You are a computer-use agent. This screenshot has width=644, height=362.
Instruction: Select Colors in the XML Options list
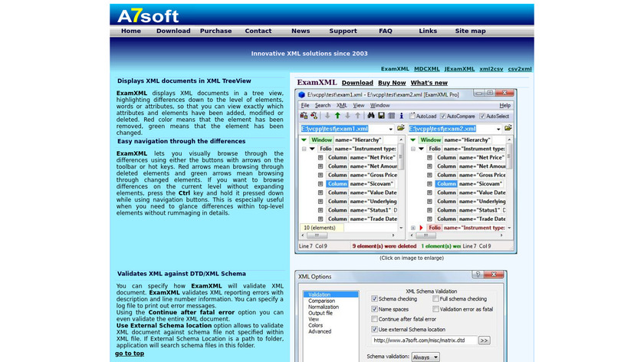(x=315, y=325)
